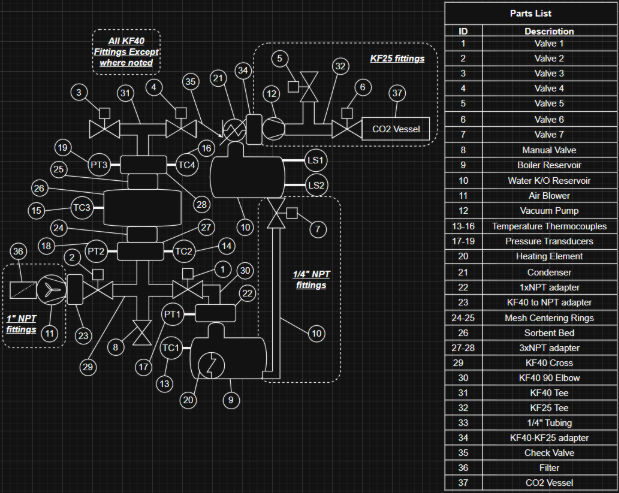
Task: Select the 'All KF40 Fittings' note box
Action: pyautogui.click(x=120, y=50)
